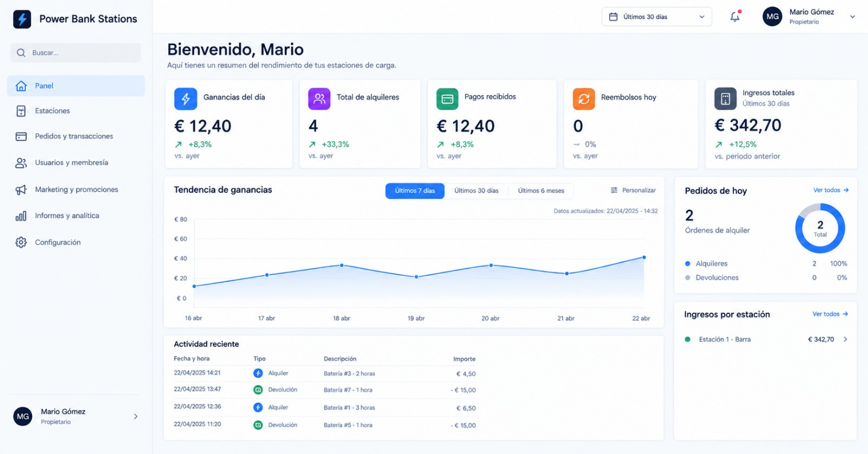Click the MG avatar in top header
Screen dimensions: 868x454
click(x=773, y=17)
